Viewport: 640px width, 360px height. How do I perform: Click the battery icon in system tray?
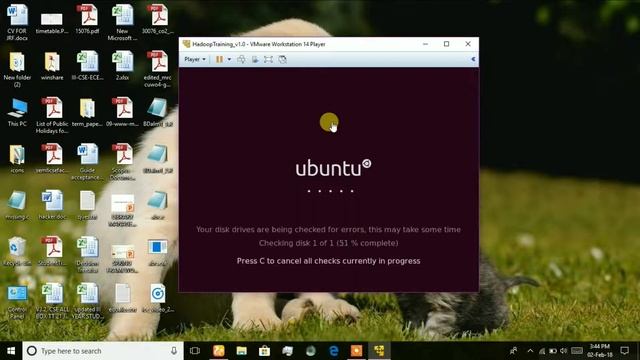[553, 351]
